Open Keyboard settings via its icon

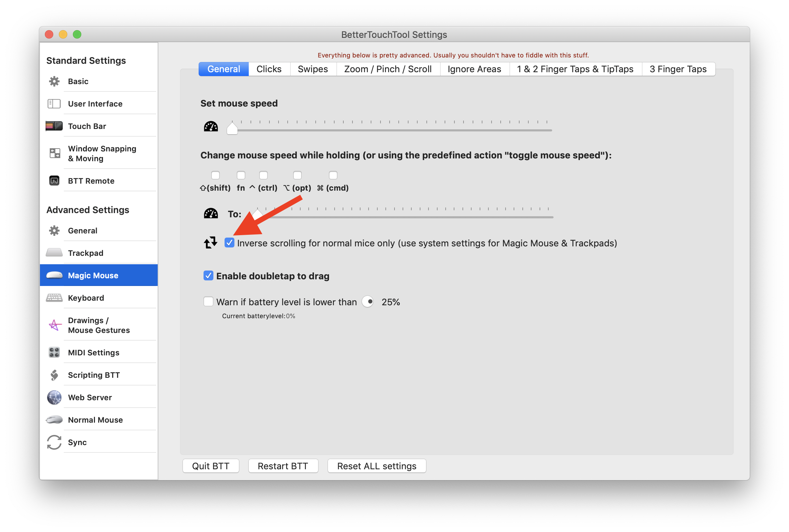coord(54,298)
